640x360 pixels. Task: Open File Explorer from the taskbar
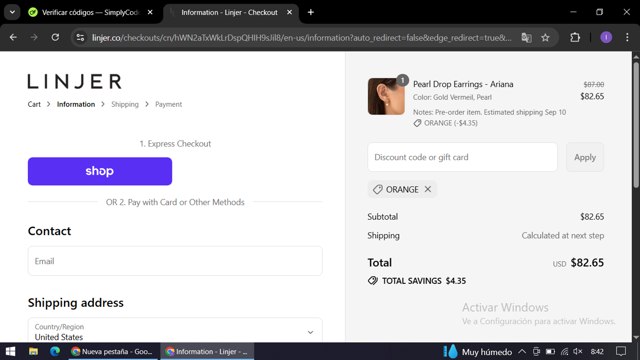pos(33,351)
